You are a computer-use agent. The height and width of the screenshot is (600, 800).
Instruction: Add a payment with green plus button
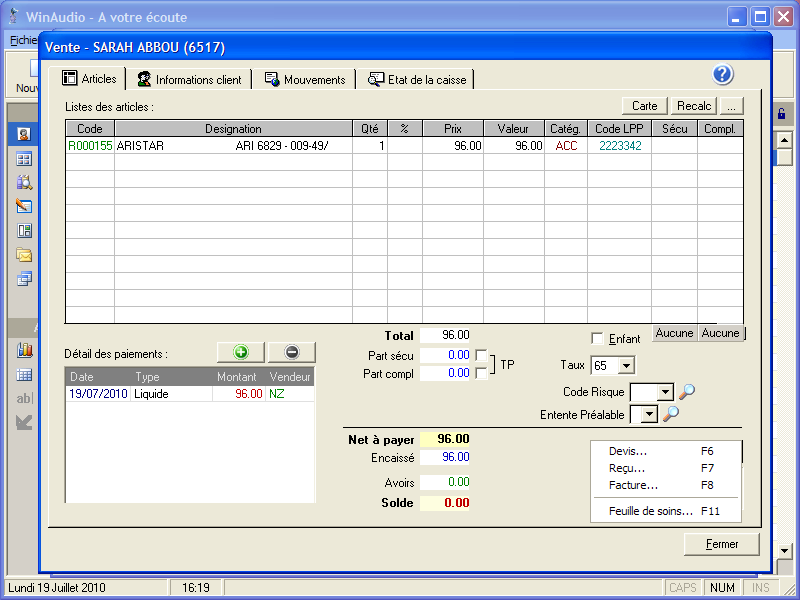coord(240,352)
